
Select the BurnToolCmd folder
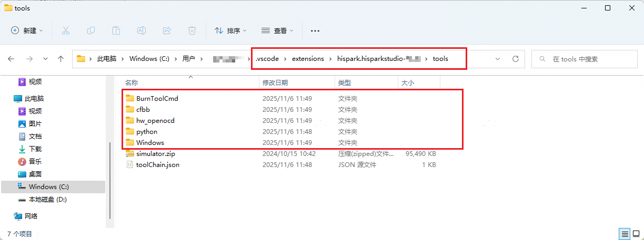(157, 98)
